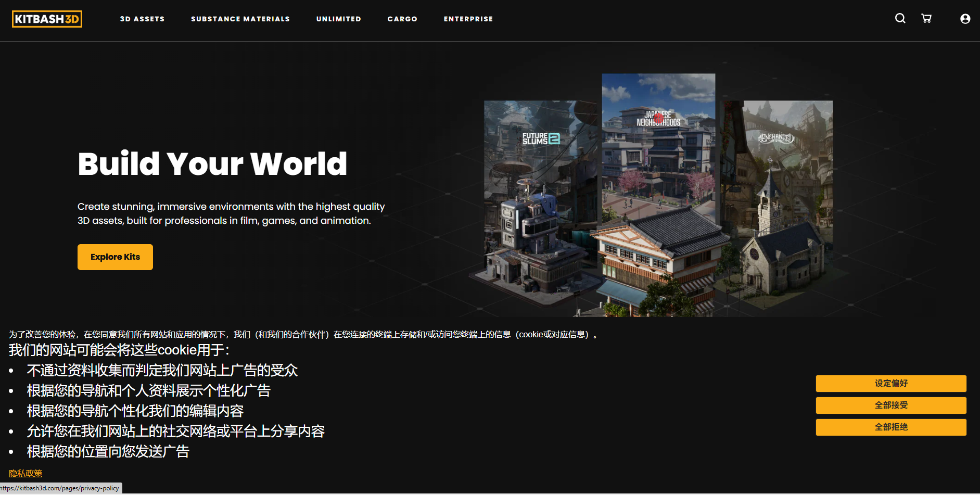Go to the Unlimited page

click(339, 19)
